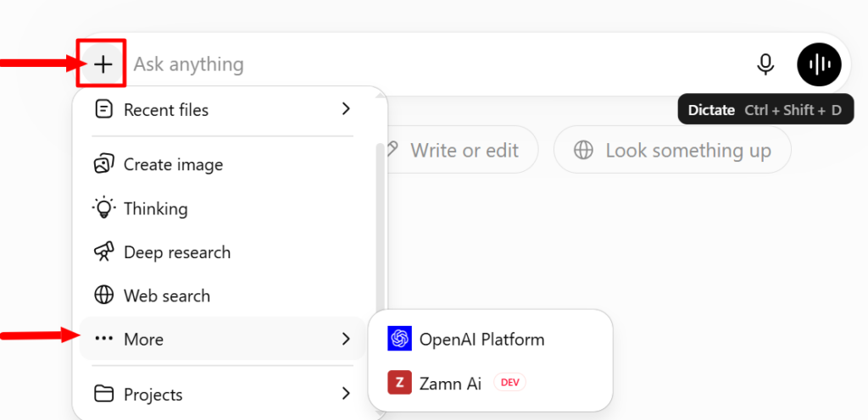Click globe icon in Look something up
868x420 pixels.
(x=583, y=150)
